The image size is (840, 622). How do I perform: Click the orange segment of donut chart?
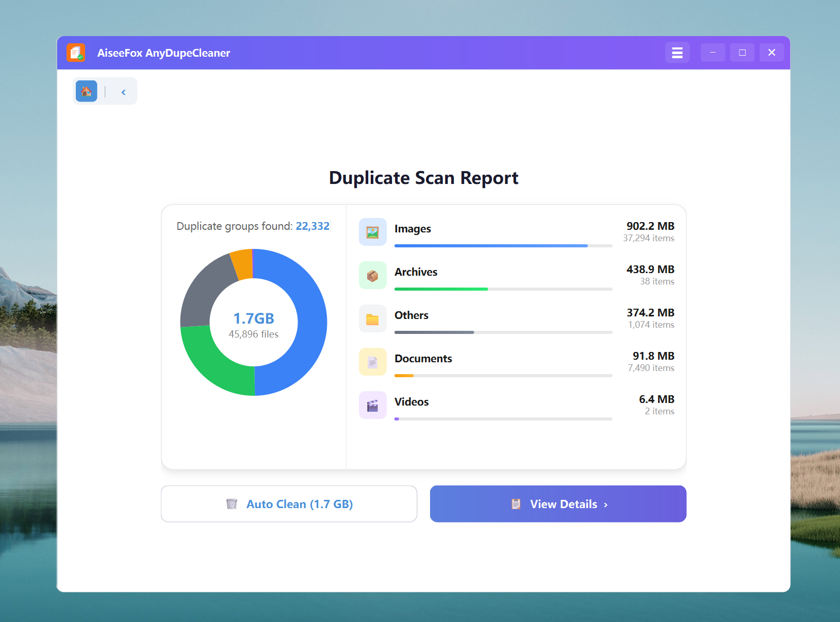coord(242,264)
